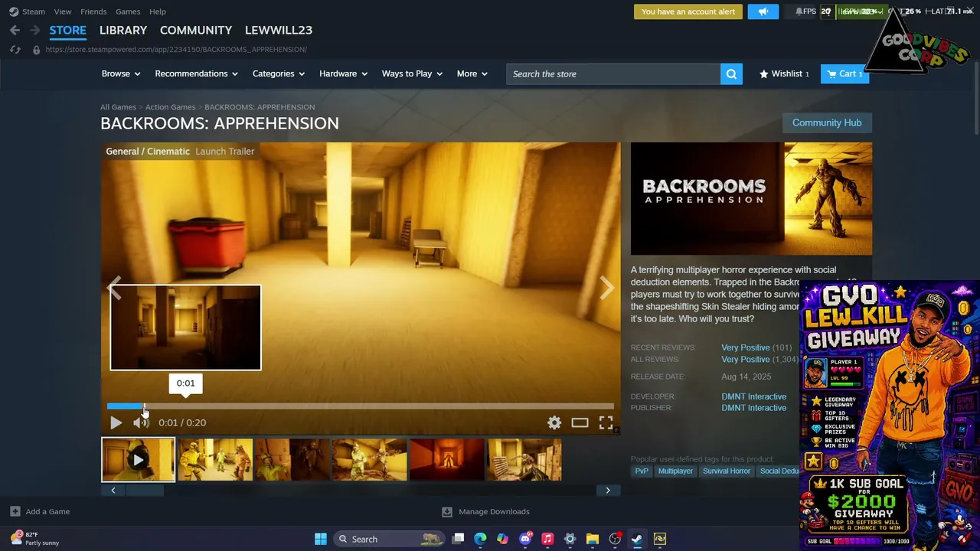Image resolution: width=980 pixels, height=551 pixels.
Task: Open File Explorer from the taskbar
Action: pos(592,539)
